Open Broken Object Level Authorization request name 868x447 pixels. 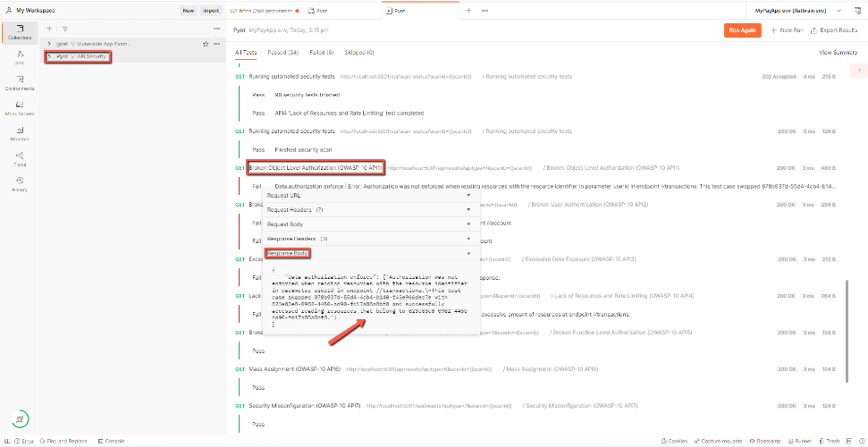(x=316, y=168)
